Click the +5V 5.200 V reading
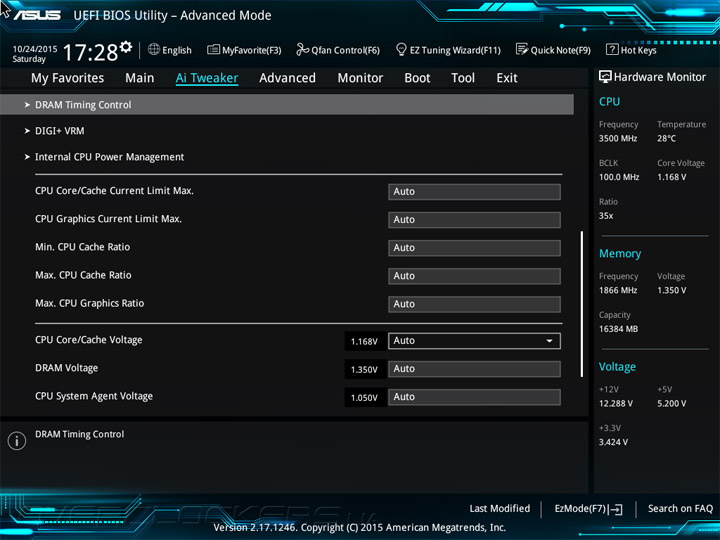Image resolution: width=720 pixels, height=540 pixels. 671,403
